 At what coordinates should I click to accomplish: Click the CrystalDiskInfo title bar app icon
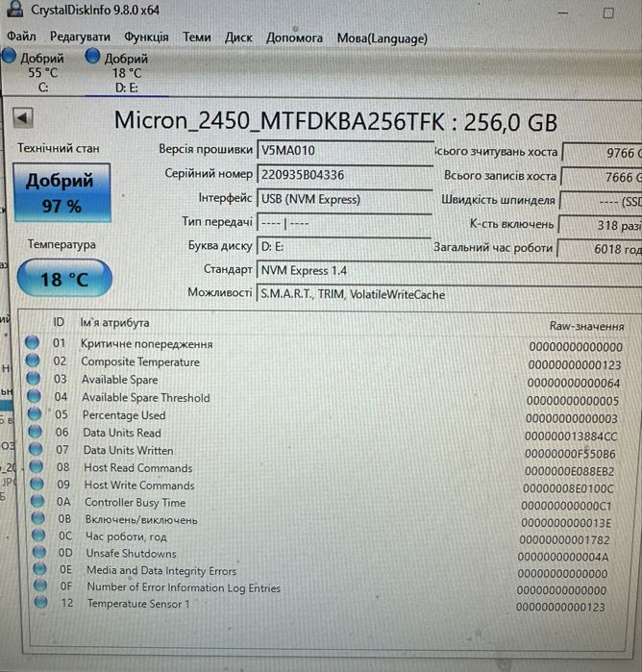coord(15,9)
